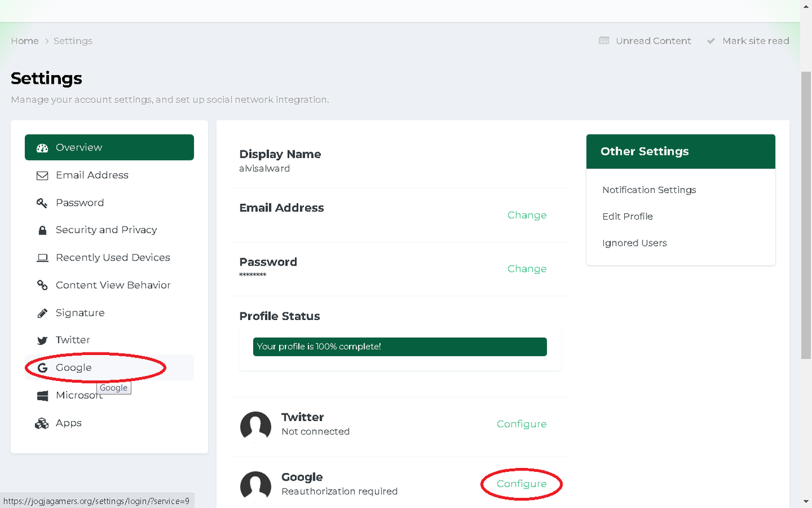Click the Content View Behavior link icon
Image resolution: width=812 pixels, height=508 pixels.
click(x=43, y=285)
